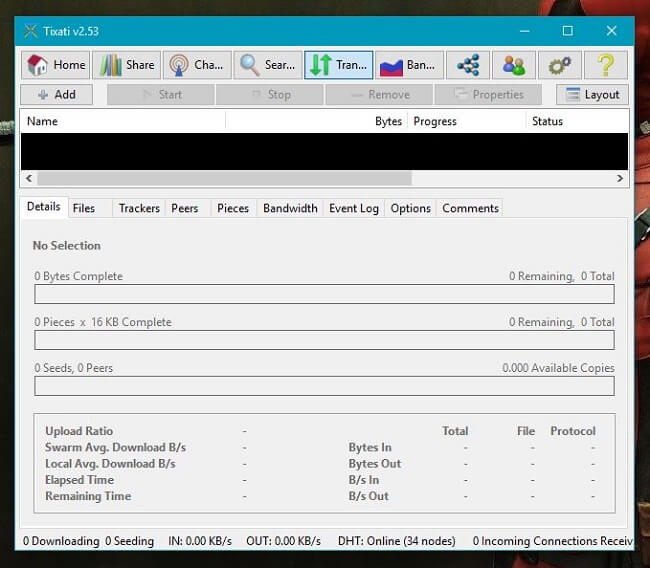Screen dimensions: 650x568
Task: Click the Pieces Complete progress bar
Action: click(324, 340)
